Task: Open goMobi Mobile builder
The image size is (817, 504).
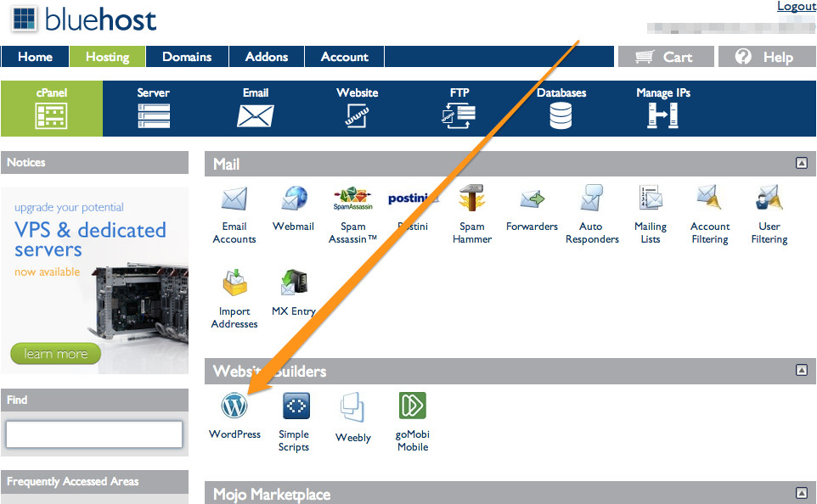Action: point(412,406)
